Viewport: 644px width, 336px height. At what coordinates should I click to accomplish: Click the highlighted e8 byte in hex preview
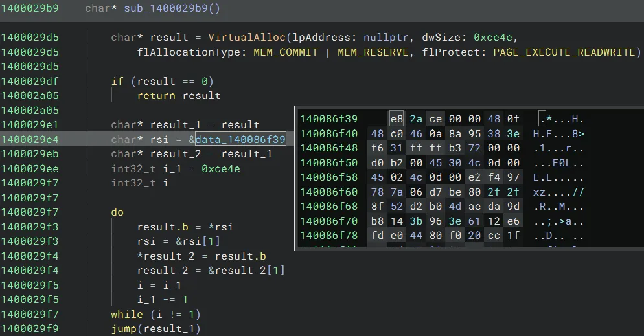pos(397,119)
